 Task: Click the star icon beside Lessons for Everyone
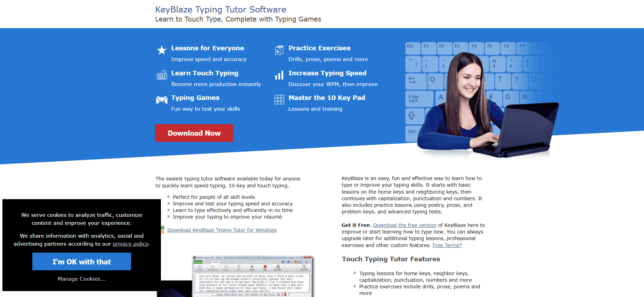pyautogui.click(x=162, y=50)
